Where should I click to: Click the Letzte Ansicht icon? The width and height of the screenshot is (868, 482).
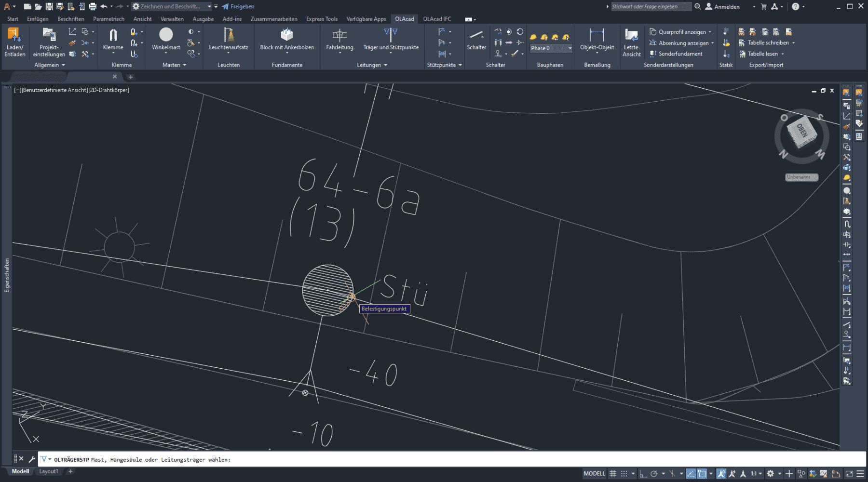click(x=631, y=35)
